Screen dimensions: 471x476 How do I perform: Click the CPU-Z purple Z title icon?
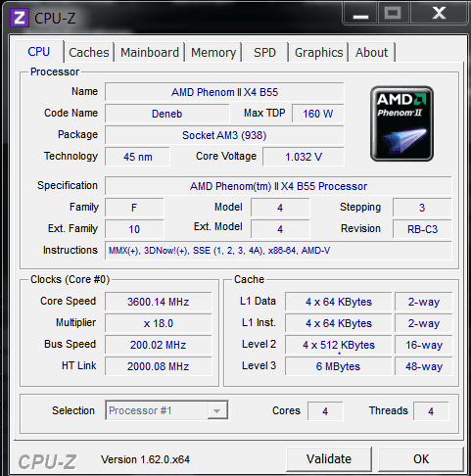[x=20, y=18]
